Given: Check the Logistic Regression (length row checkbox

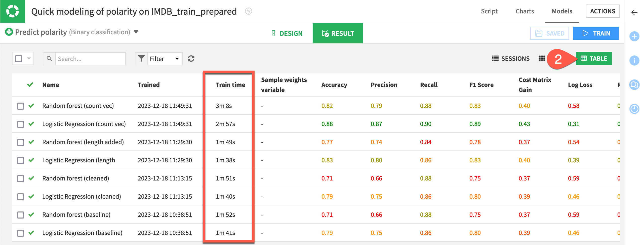Looking at the screenshot, I should click(21, 160).
